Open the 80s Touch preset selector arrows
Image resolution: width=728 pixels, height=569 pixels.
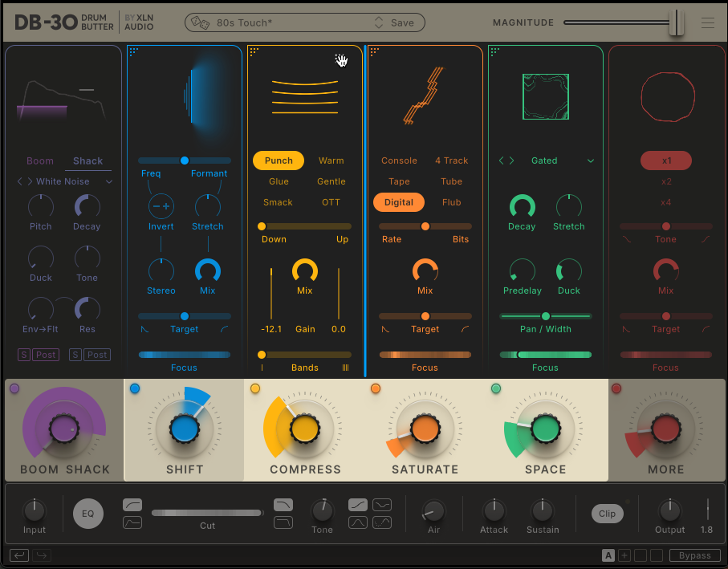click(379, 23)
